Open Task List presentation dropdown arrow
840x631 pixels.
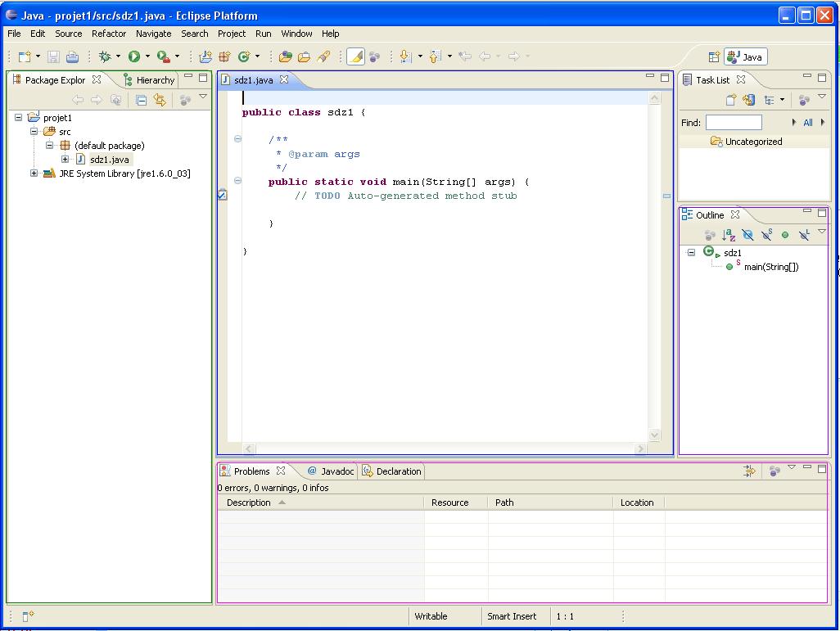point(782,100)
